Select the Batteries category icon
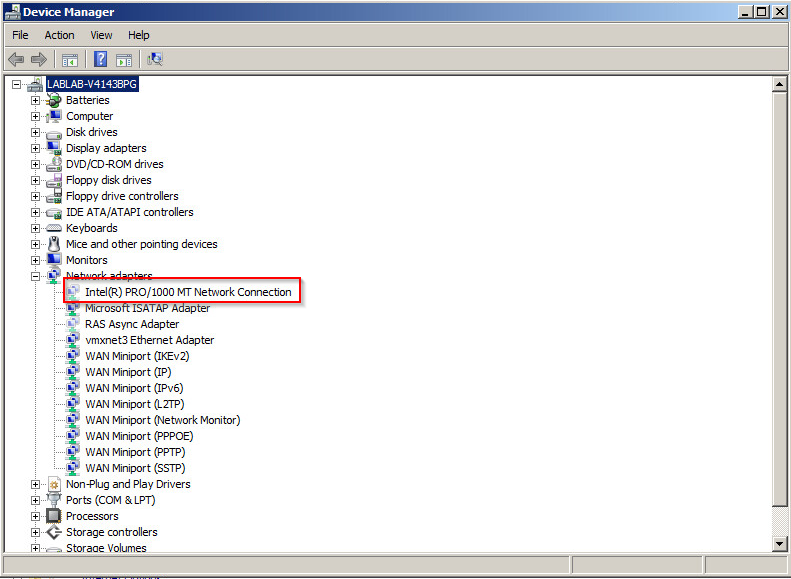Screen dimensions: 791x579 54,100
